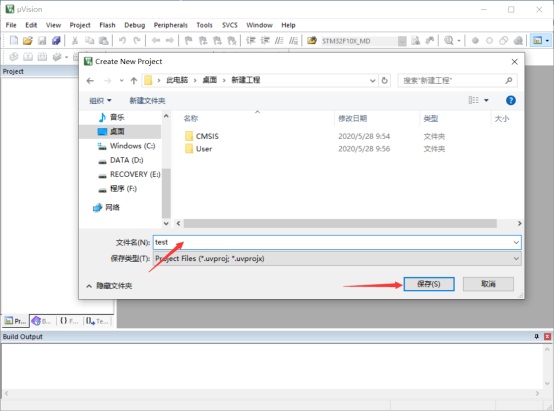Click the Start Debug Session magnifier icon
Image resolution: width=554 pixels, height=411 pixels.
(x=449, y=41)
